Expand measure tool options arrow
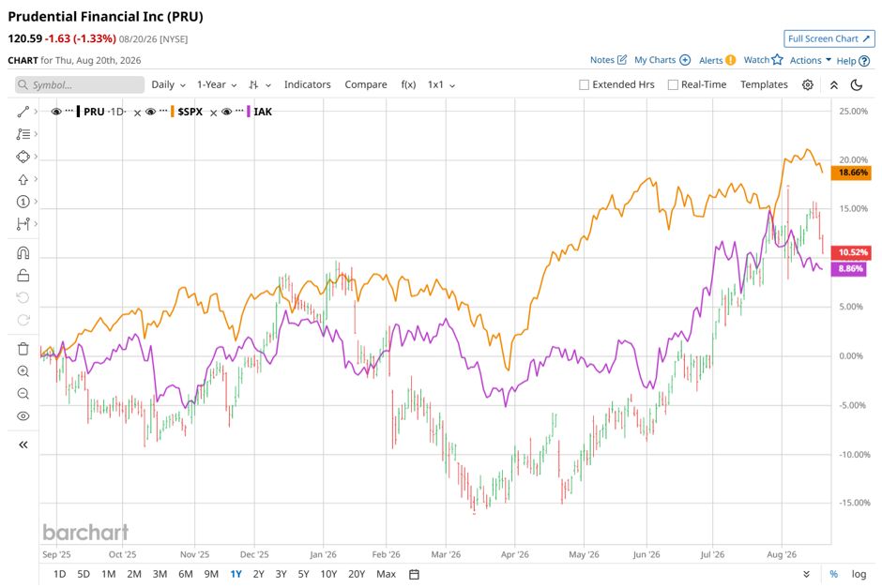 [36, 224]
